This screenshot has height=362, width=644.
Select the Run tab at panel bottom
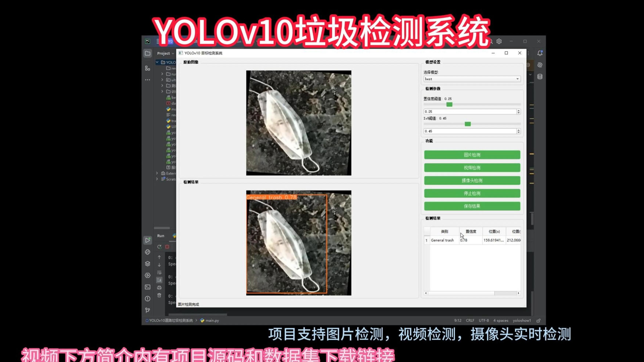(x=160, y=236)
